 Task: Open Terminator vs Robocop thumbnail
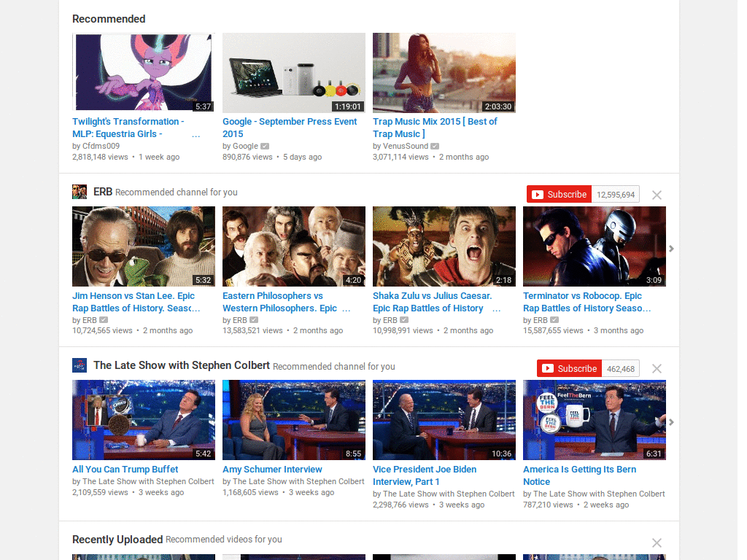[x=594, y=246]
